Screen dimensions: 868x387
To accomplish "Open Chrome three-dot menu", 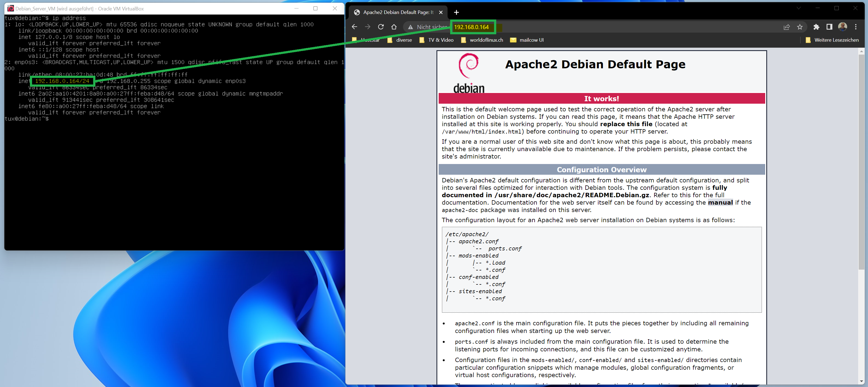I will [856, 27].
